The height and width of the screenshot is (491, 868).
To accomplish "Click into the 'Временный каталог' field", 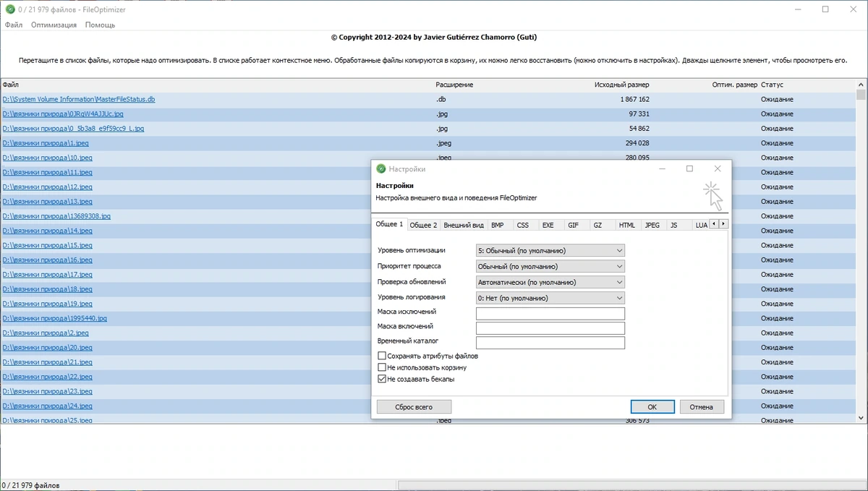I will 550,343.
